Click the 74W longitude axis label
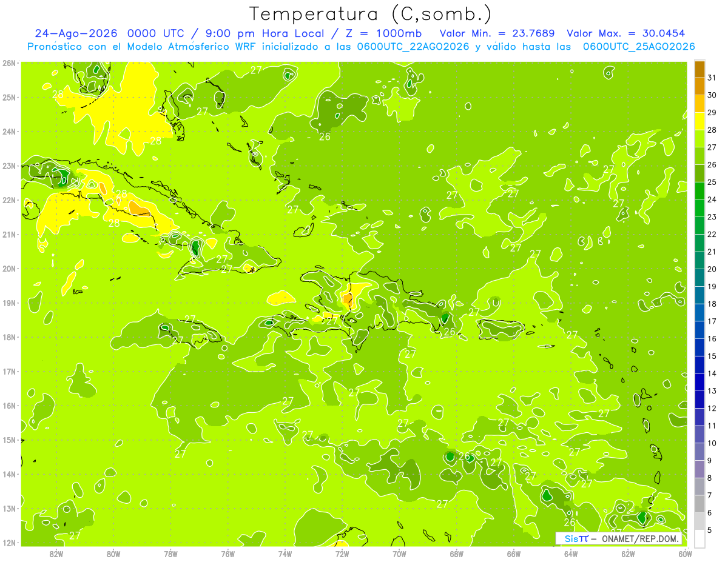 tap(285, 554)
